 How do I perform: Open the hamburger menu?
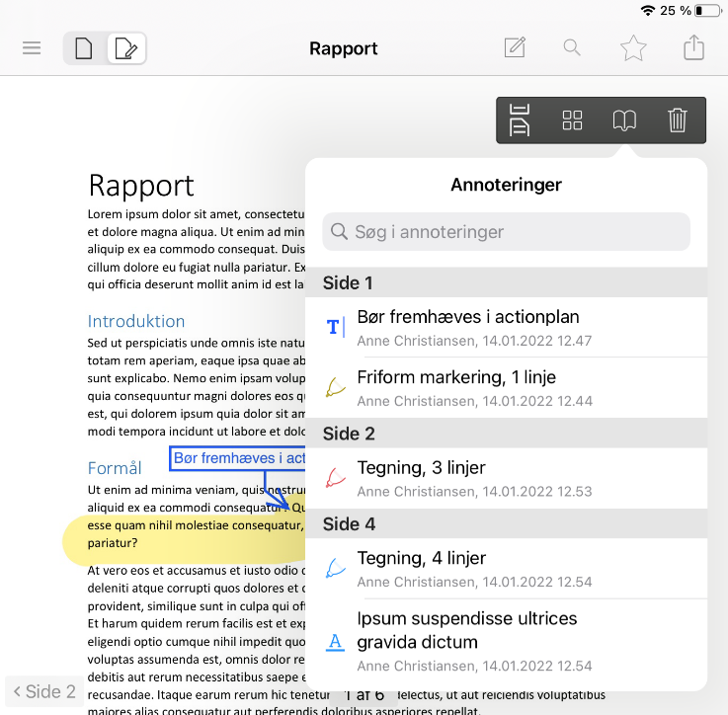pyautogui.click(x=32, y=48)
